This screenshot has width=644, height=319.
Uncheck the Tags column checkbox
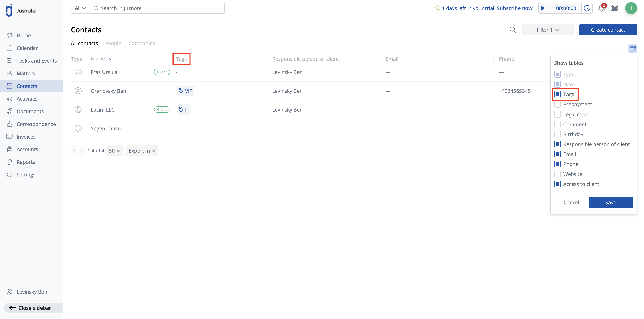click(x=557, y=94)
